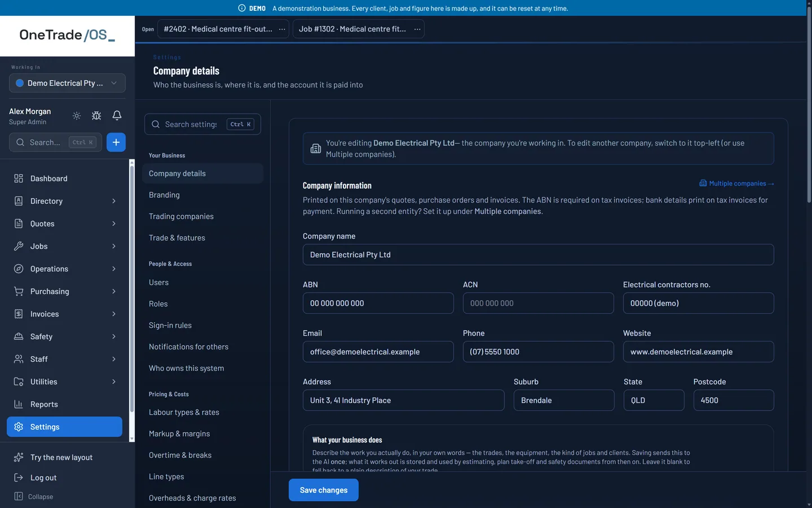Open the bug report icon
Screen dimensions: 812x508
[96, 116]
